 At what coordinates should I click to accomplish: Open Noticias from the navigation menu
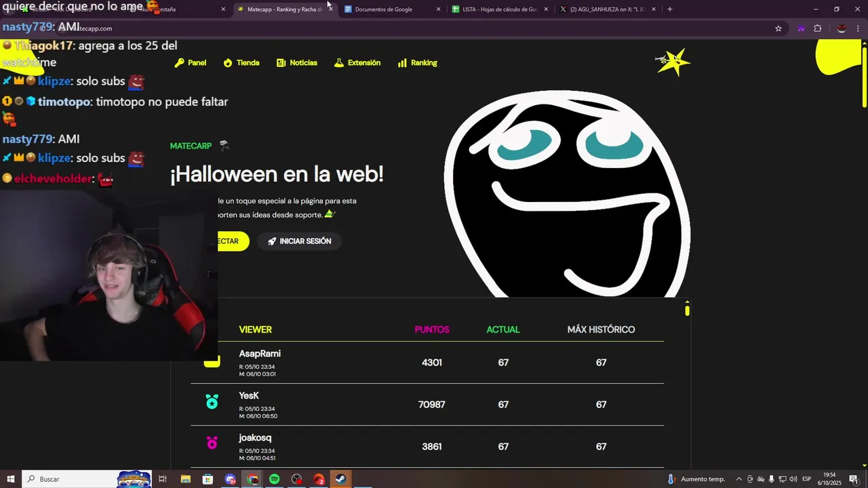(297, 62)
